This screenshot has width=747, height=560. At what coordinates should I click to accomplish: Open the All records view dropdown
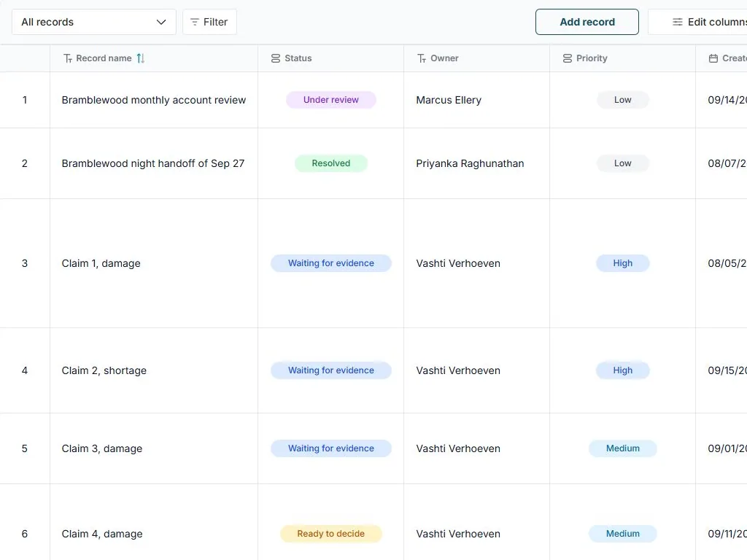(94, 22)
